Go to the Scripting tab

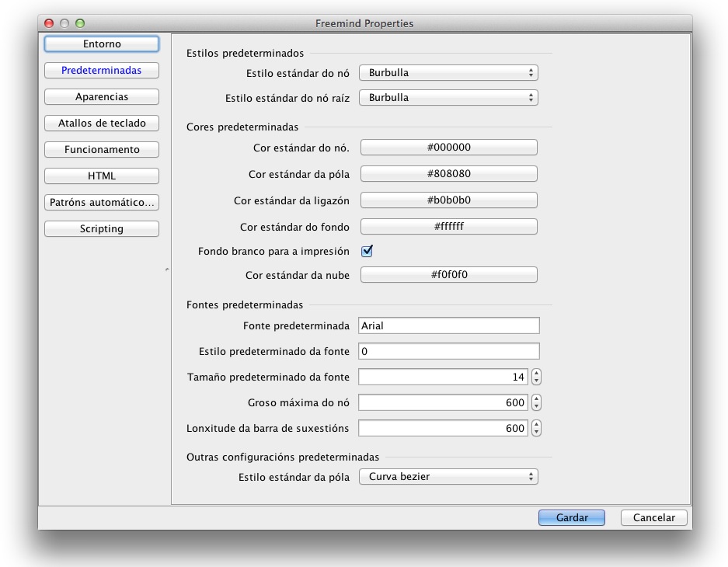(x=102, y=229)
